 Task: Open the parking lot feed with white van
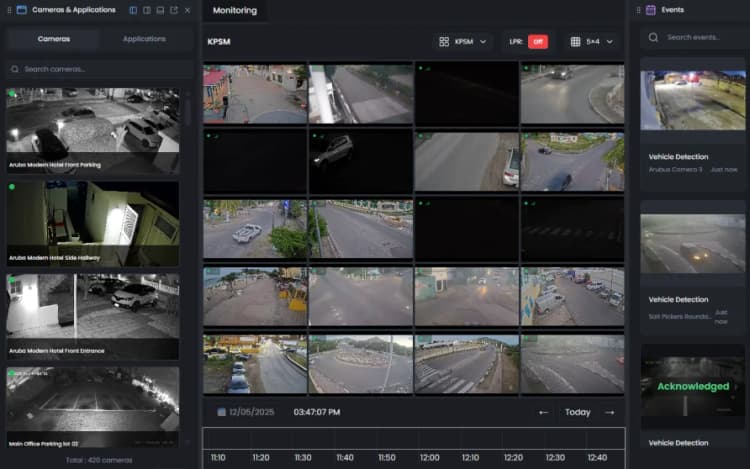tap(572, 296)
